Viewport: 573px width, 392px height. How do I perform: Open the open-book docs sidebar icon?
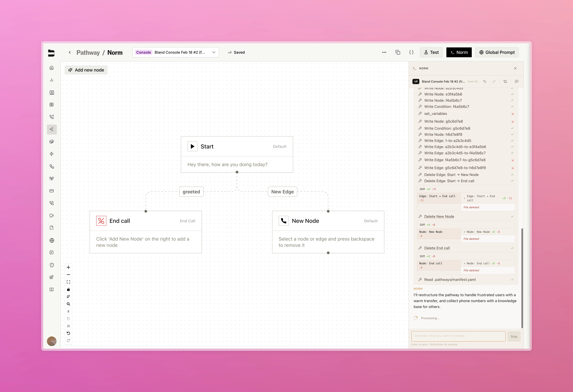[x=52, y=289]
